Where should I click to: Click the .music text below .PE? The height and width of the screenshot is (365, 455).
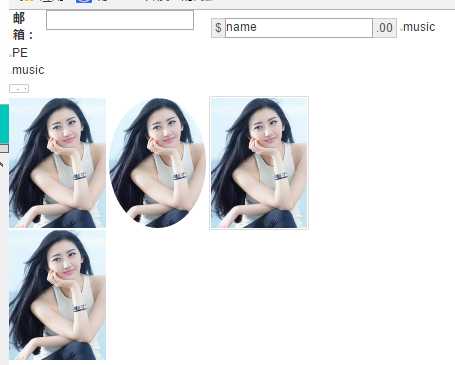pyautogui.click(x=28, y=70)
